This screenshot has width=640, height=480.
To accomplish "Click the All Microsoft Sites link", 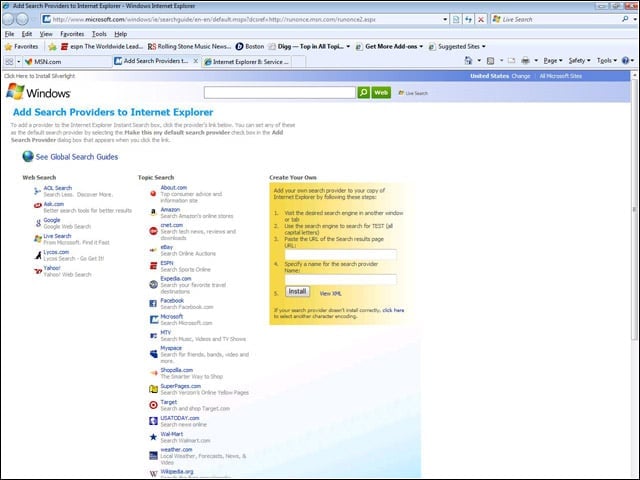I will coord(560,76).
